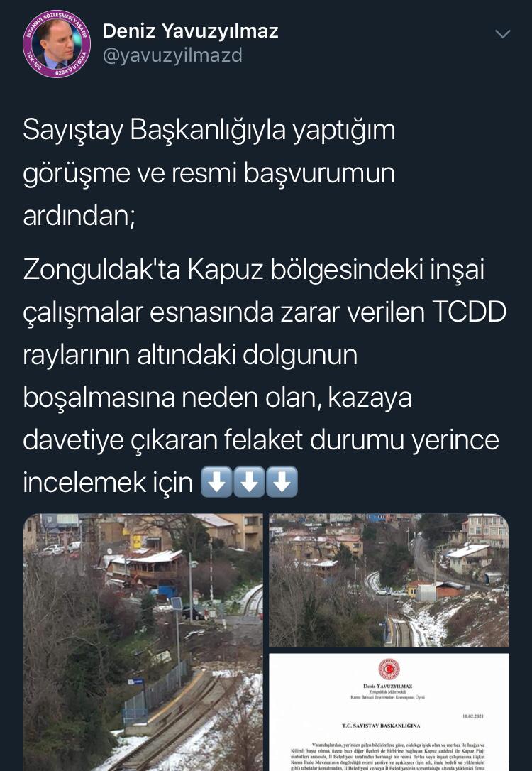Open Deniz Yavuzyılmaz profile avatar

[x=57, y=44]
